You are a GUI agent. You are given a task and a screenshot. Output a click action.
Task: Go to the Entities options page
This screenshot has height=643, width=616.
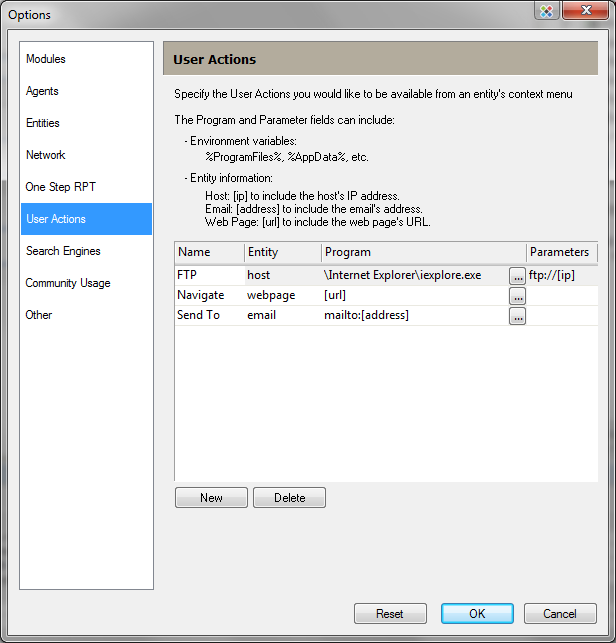(x=86, y=123)
